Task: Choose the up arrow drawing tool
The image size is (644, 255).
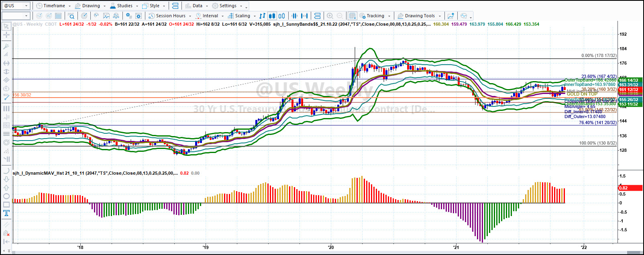Action: coord(6,188)
